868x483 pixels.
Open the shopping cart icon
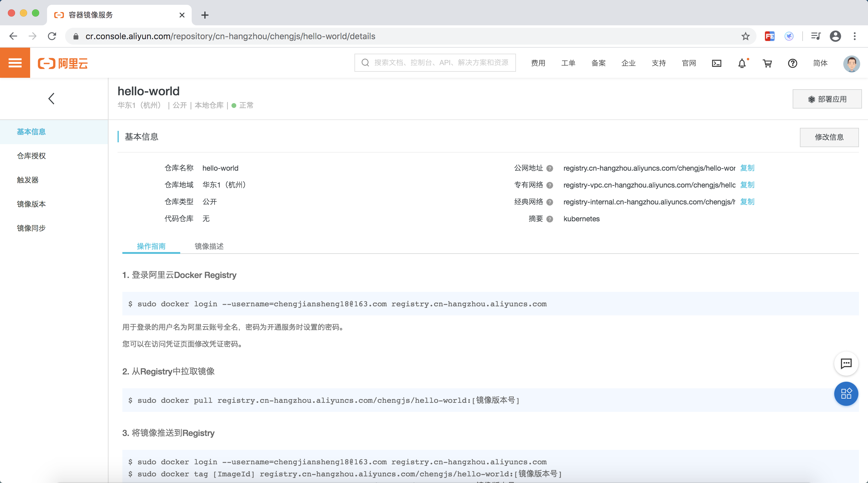pyautogui.click(x=767, y=63)
